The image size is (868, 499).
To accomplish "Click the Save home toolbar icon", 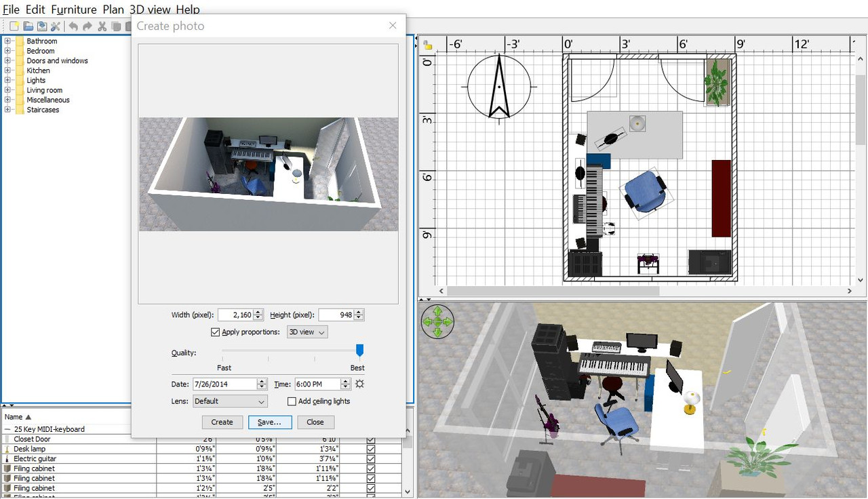I will point(42,26).
